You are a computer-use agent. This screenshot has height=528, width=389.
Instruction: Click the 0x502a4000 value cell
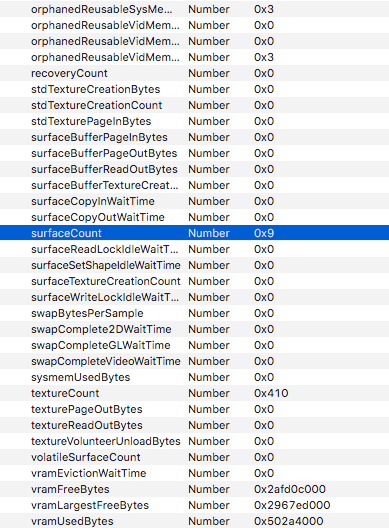click(289, 521)
